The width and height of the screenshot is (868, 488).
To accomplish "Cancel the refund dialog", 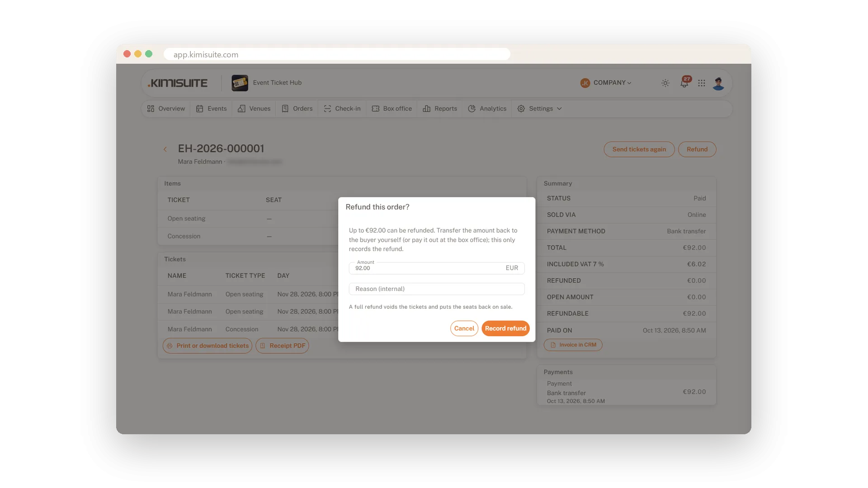I will (x=464, y=328).
